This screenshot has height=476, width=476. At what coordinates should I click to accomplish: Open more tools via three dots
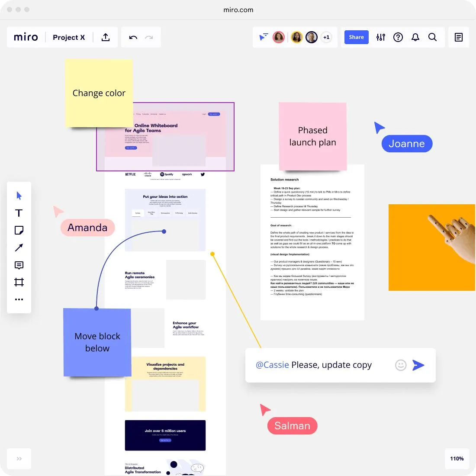pos(19,299)
